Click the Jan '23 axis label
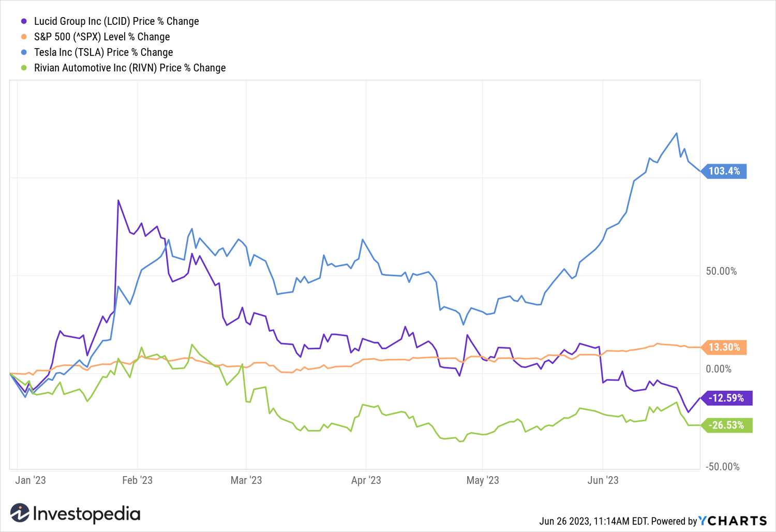Viewport: 776px width, 532px height. point(31,480)
